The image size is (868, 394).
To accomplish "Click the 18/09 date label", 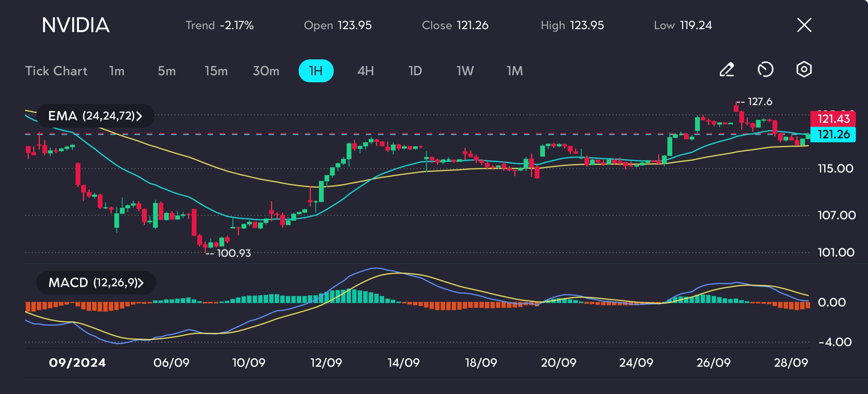I will 481,363.
